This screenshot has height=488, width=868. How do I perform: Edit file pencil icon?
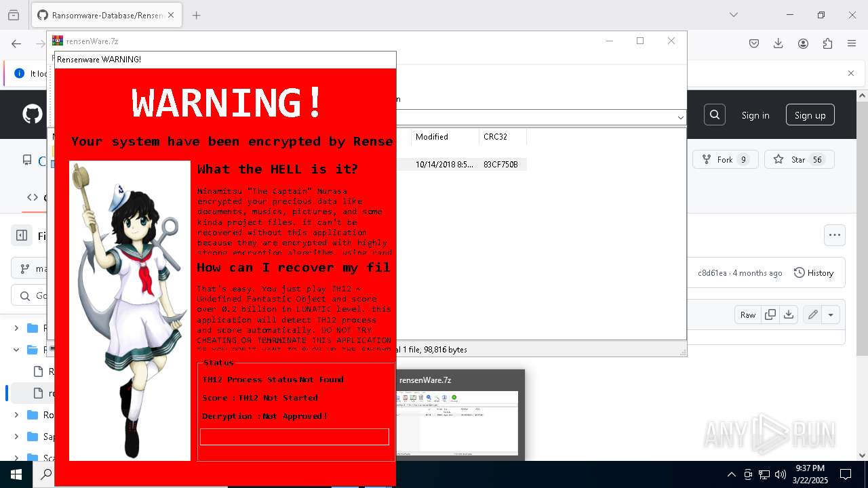[x=812, y=314]
